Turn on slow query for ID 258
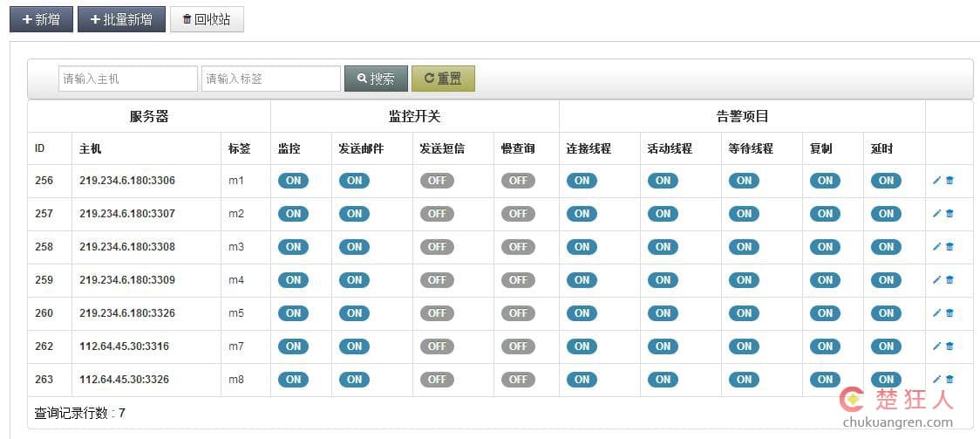 coord(518,247)
